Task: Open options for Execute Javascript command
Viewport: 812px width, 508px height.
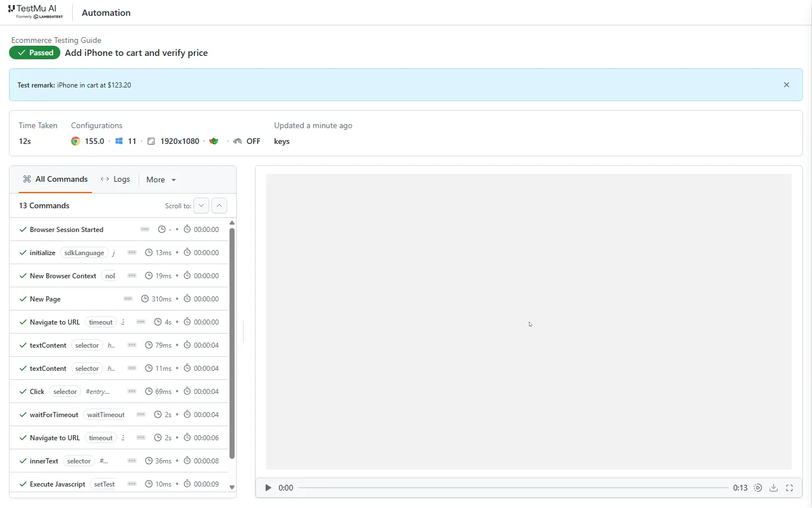Action: [132, 484]
